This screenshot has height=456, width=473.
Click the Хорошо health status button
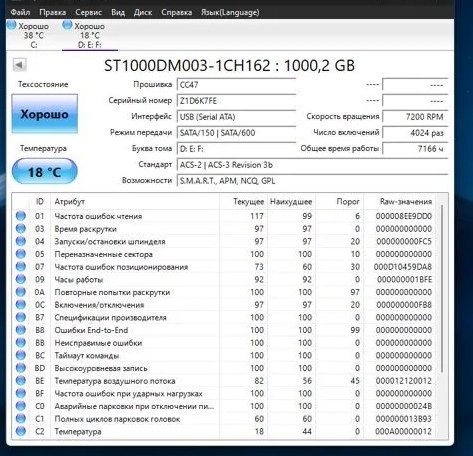(x=45, y=114)
